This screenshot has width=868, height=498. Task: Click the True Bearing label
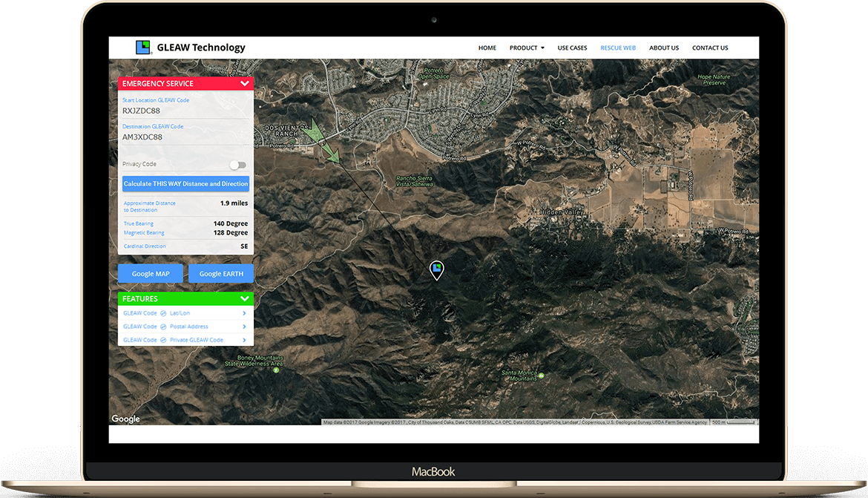tap(139, 224)
